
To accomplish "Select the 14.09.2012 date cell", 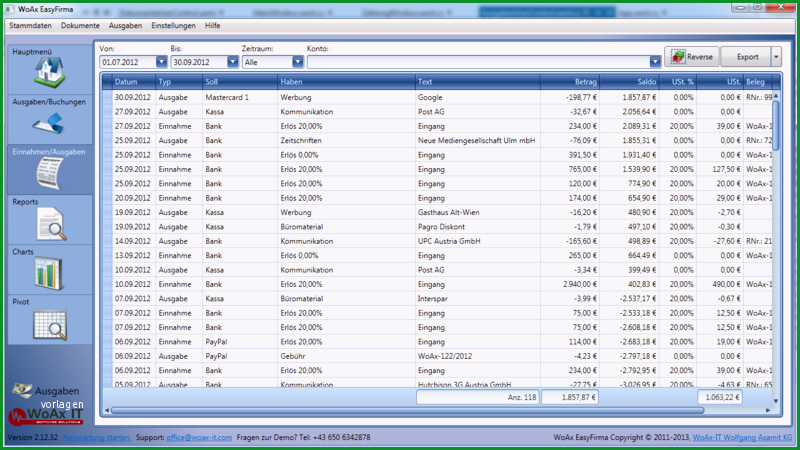I will pos(132,241).
